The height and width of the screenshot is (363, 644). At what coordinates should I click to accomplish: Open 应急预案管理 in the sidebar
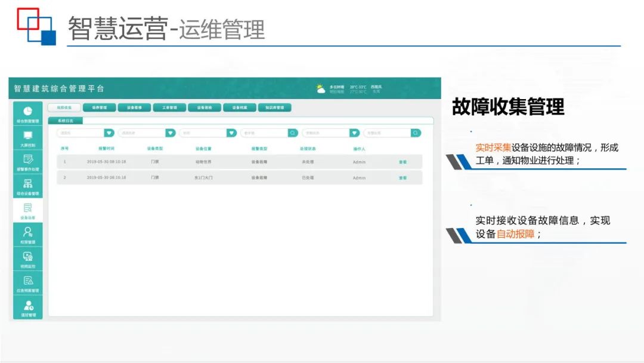[27, 285]
